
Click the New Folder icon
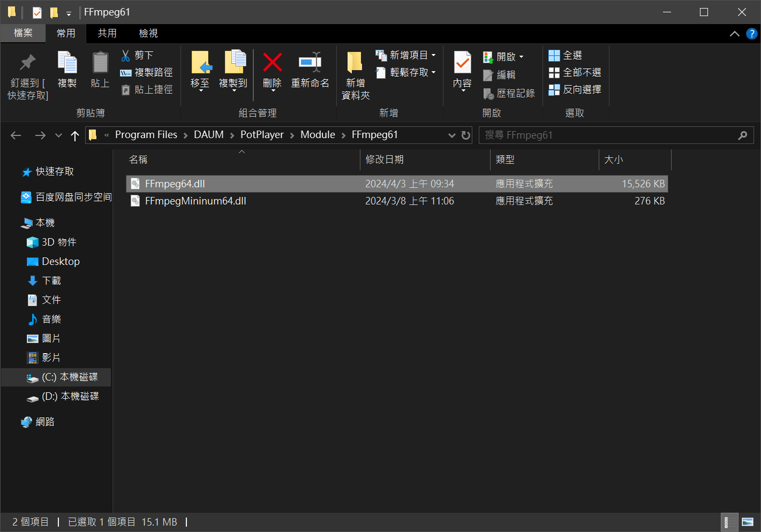[x=355, y=63]
